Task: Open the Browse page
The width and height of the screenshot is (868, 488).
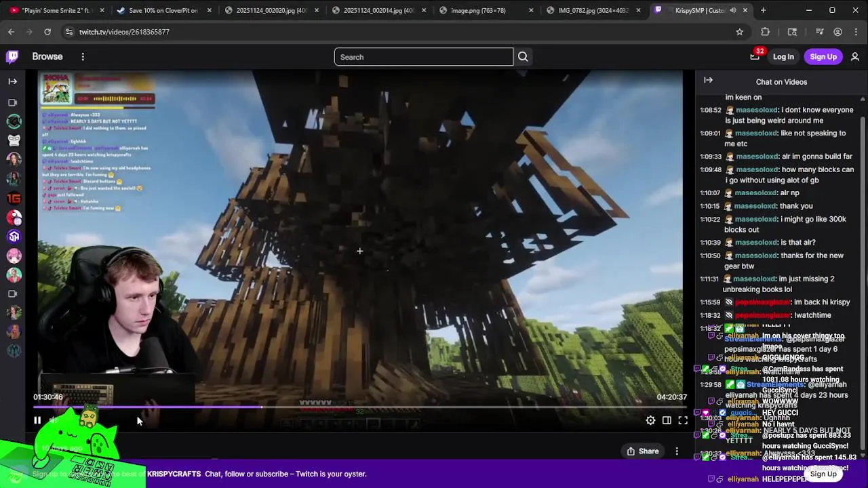Action: (x=47, y=57)
